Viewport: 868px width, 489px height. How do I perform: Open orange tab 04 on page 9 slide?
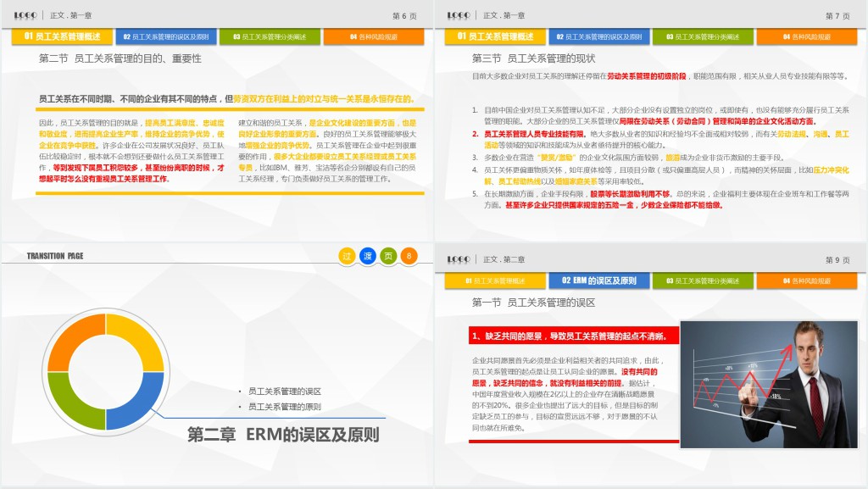tap(807, 281)
